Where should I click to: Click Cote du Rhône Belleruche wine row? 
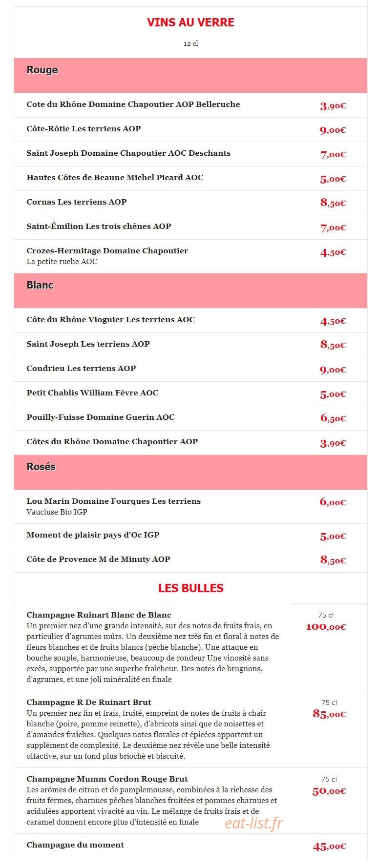coord(190,105)
